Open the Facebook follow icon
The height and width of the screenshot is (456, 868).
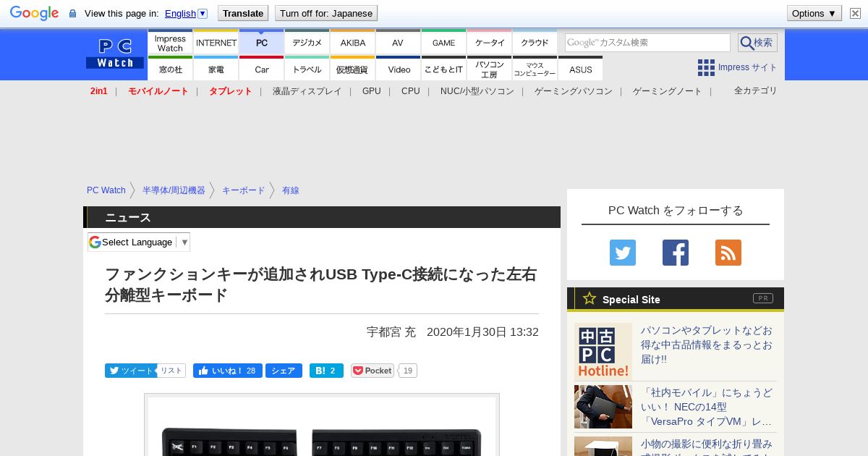pyautogui.click(x=676, y=253)
